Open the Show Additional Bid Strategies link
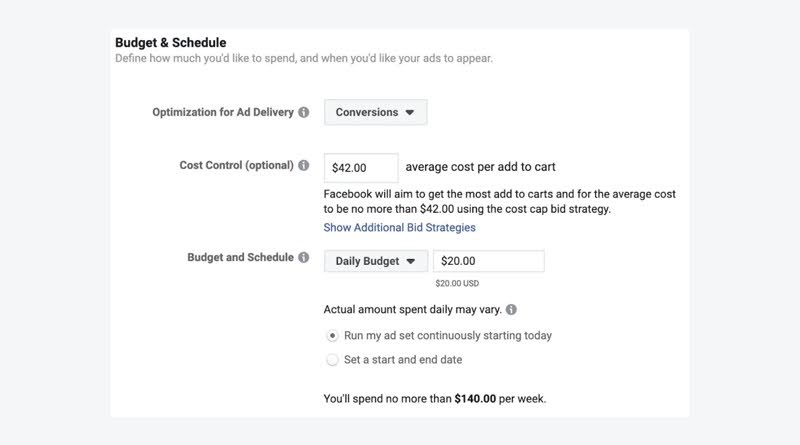800x445 pixels. point(399,228)
